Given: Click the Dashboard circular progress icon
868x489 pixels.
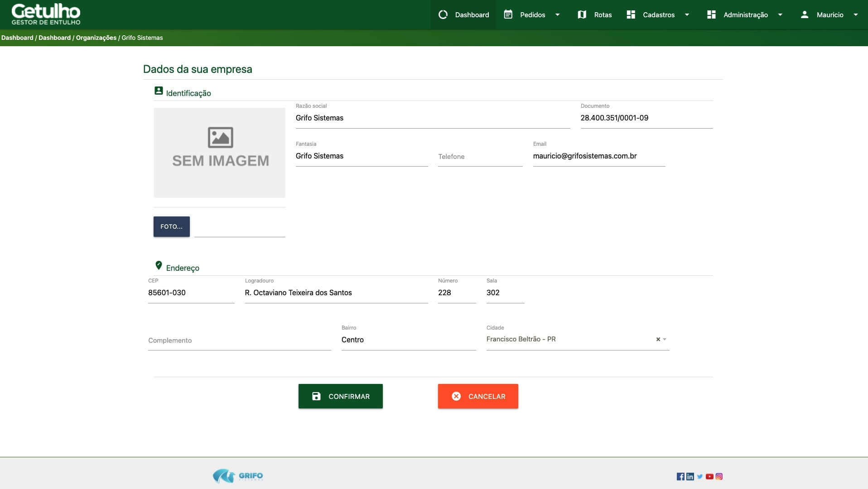Looking at the screenshot, I should pyautogui.click(x=443, y=14).
